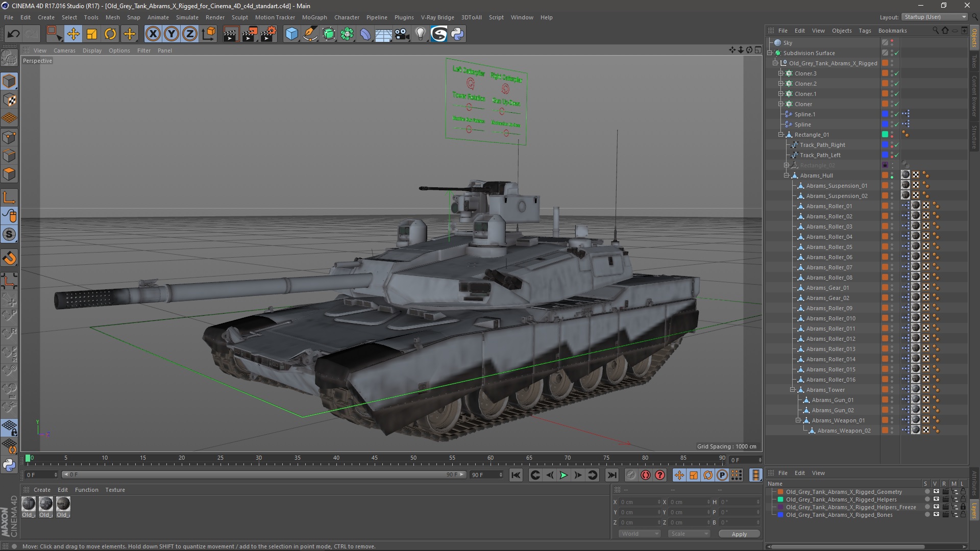
Task: Open Edit Render Settings
Action: click(268, 34)
